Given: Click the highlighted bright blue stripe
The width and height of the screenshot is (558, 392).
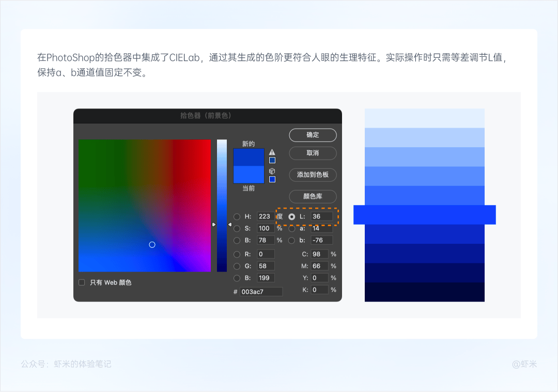Looking at the screenshot, I should click(425, 215).
